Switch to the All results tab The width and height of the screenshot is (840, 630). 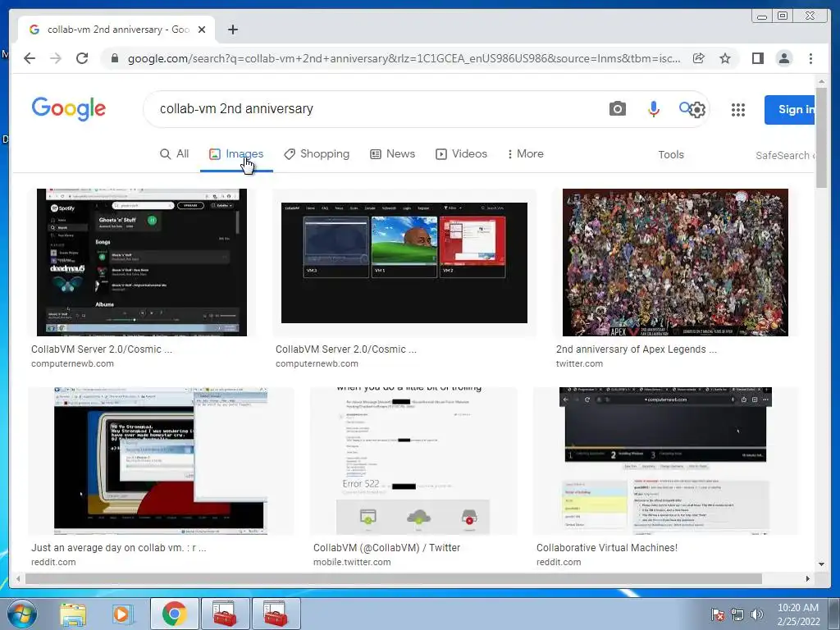tap(175, 153)
